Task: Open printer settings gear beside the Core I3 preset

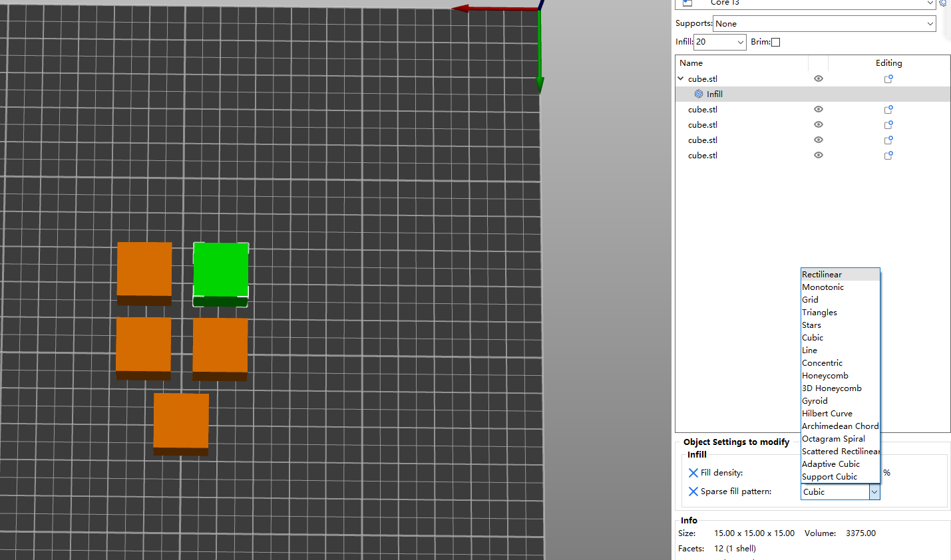Action: tap(944, 3)
